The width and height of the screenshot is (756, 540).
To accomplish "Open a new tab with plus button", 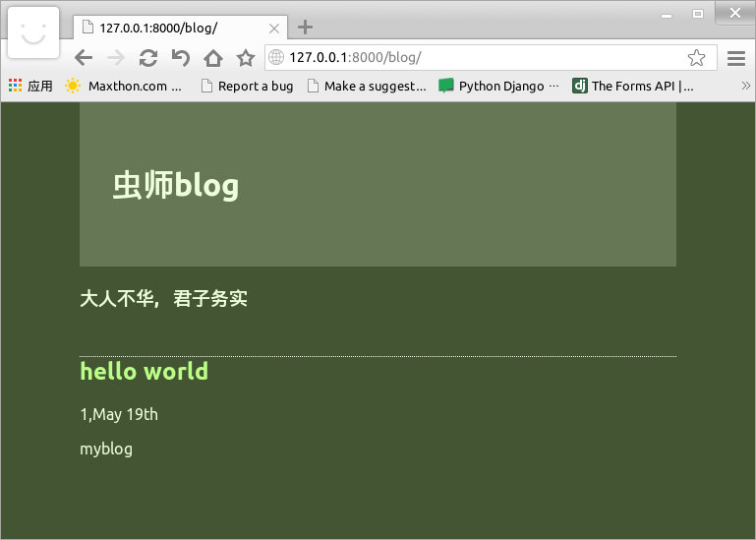I will tap(305, 27).
